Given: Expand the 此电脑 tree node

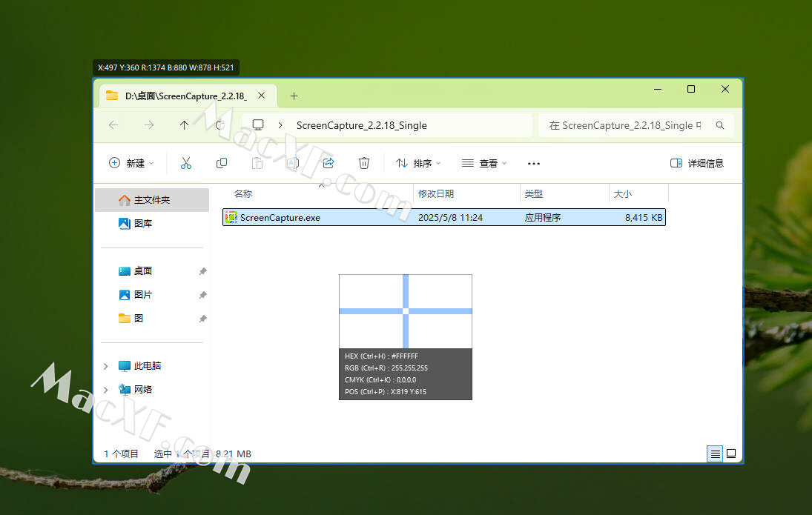Looking at the screenshot, I should point(105,366).
